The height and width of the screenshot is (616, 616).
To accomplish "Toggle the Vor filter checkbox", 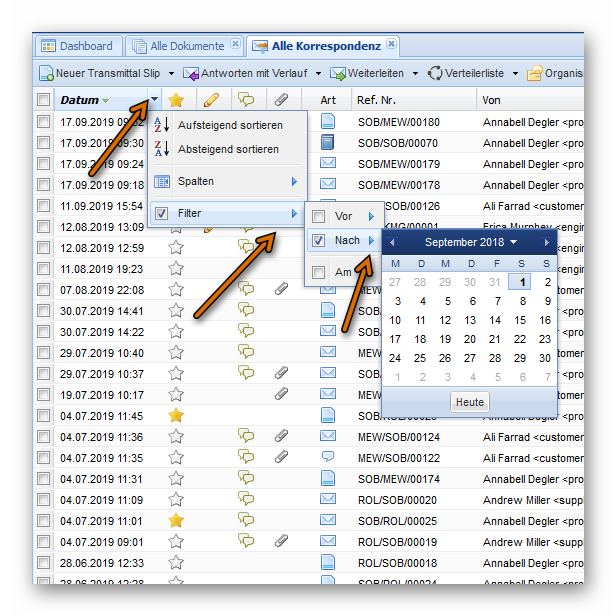I will pyautogui.click(x=319, y=216).
